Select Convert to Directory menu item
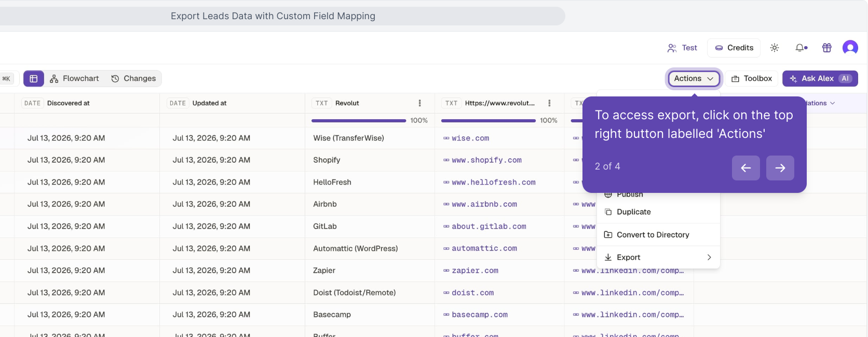The image size is (868, 337). click(658, 235)
